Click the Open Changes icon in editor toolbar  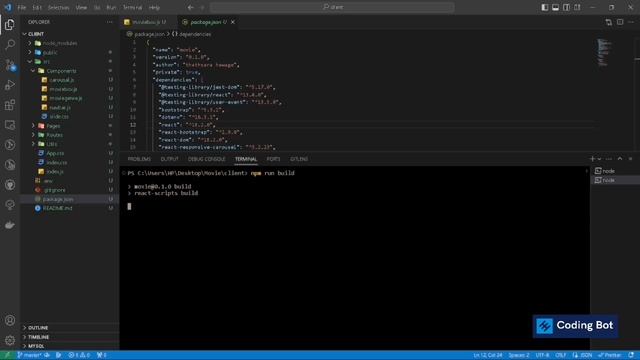(609, 22)
